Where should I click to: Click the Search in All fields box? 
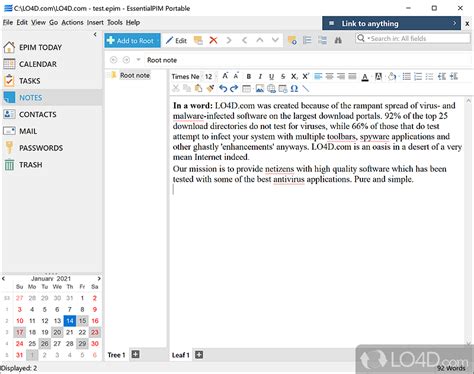point(413,39)
